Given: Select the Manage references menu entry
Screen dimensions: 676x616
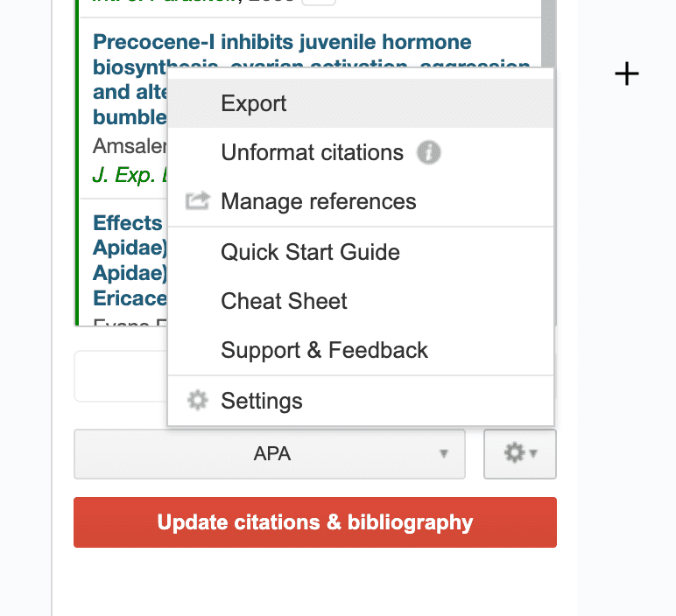Looking at the screenshot, I should (319, 202).
